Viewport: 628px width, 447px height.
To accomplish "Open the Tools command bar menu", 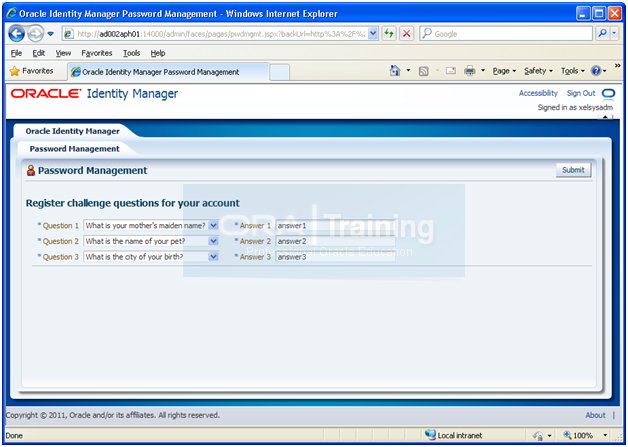I will [573, 71].
